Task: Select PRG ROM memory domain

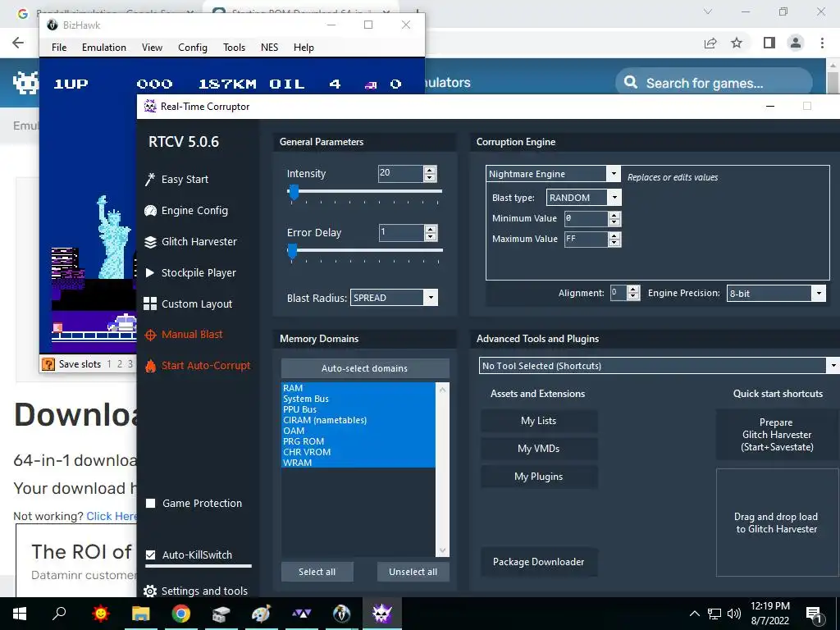Action: coord(358,441)
